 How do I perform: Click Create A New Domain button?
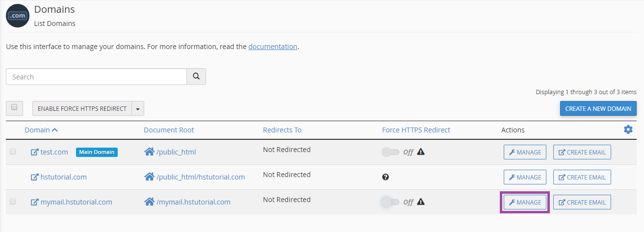[x=598, y=109]
